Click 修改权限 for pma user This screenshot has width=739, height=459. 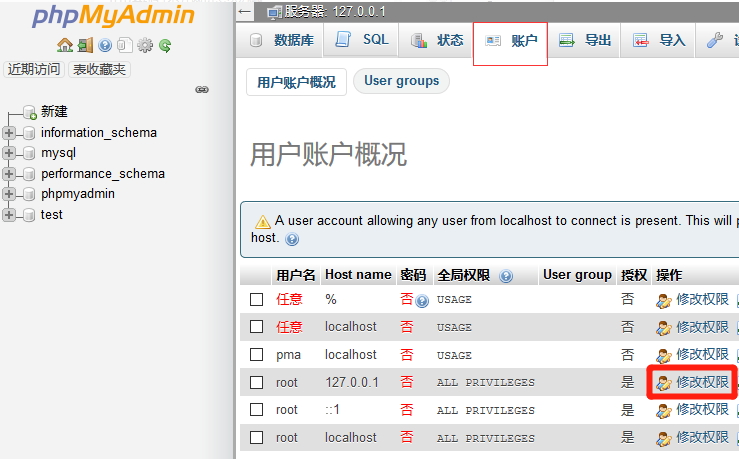(692, 354)
